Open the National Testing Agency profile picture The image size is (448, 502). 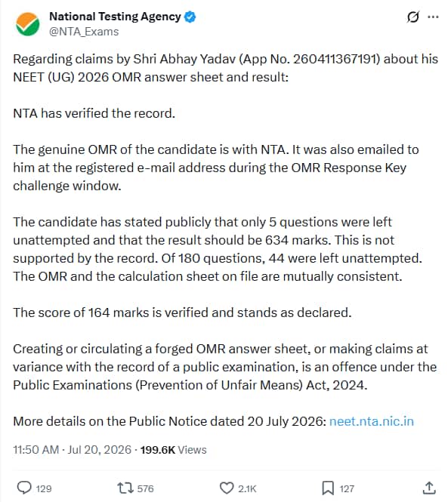coord(27,23)
